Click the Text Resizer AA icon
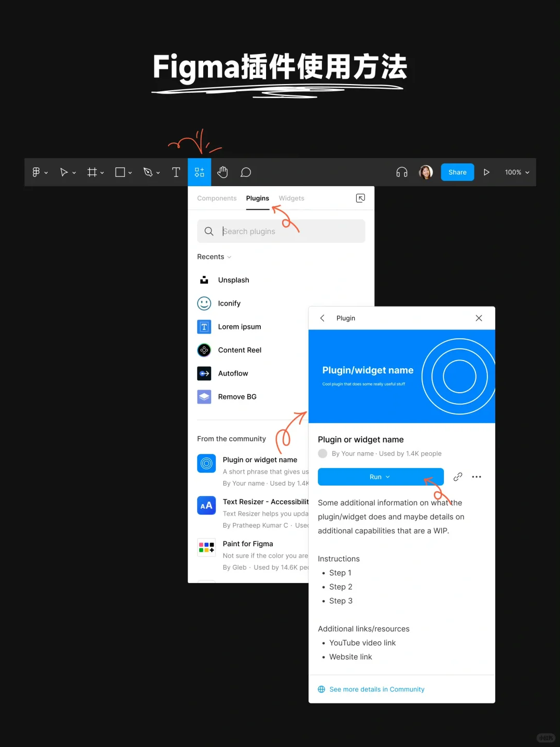The image size is (560, 747). 206,505
